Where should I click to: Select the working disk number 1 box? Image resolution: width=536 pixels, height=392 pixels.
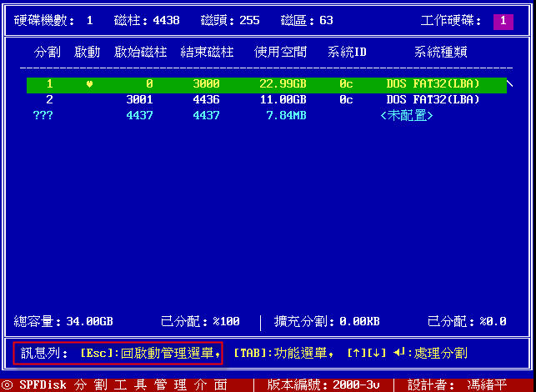click(503, 21)
